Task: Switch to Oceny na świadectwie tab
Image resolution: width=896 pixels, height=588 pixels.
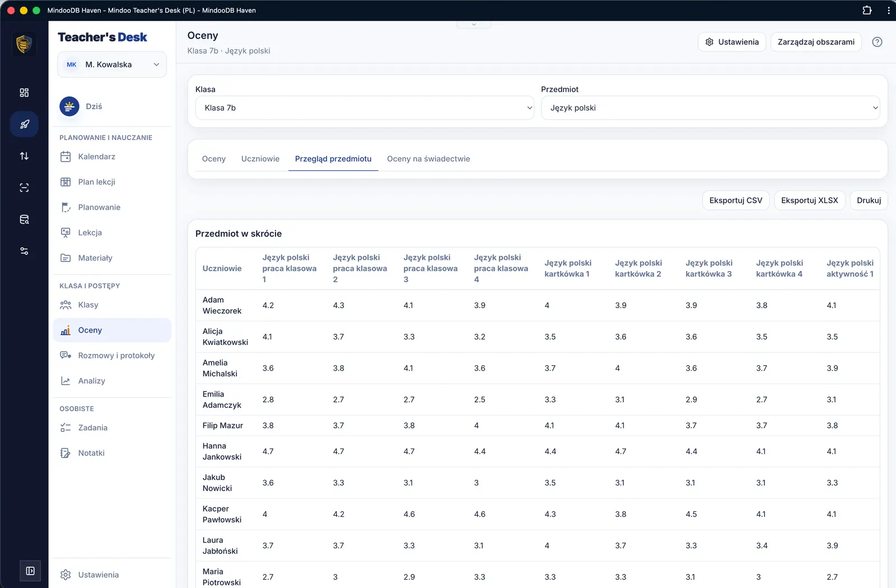Action: [428, 159]
